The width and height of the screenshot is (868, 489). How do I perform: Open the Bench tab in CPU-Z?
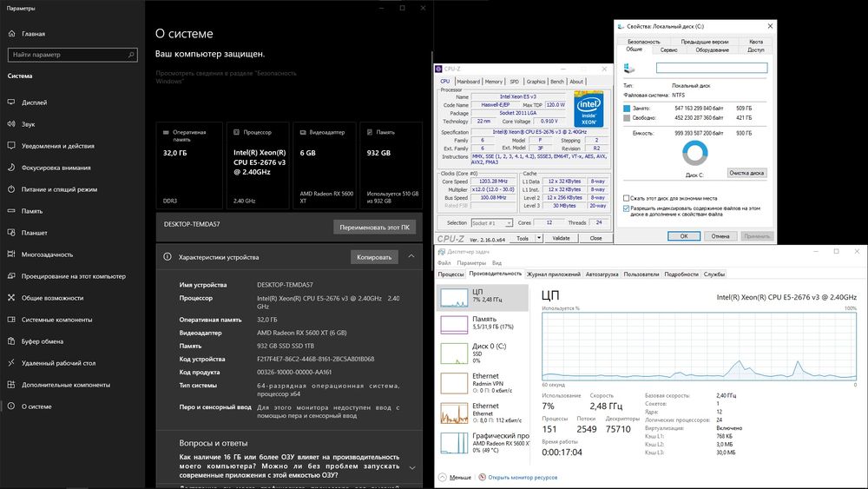pos(557,82)
